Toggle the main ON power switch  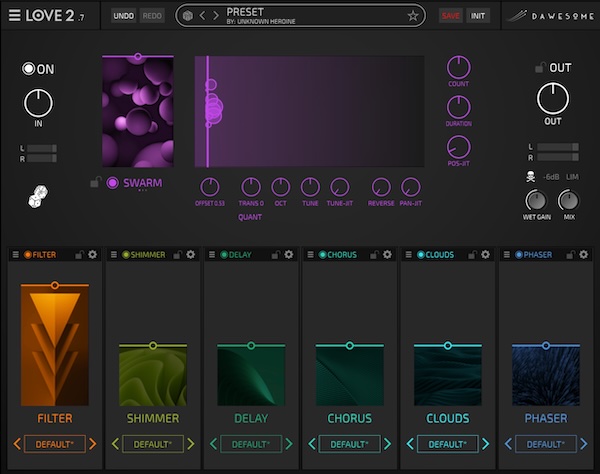tap(29, 69)
